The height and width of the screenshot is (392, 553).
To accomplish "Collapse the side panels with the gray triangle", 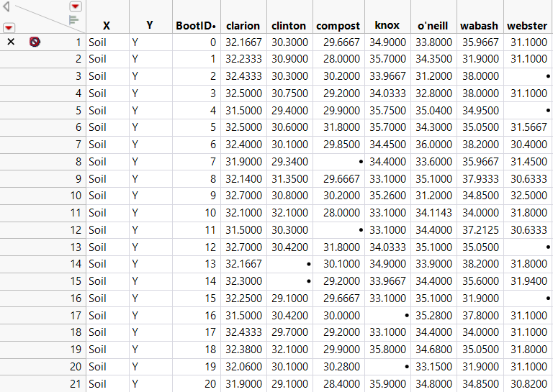I will pos(6,9).
